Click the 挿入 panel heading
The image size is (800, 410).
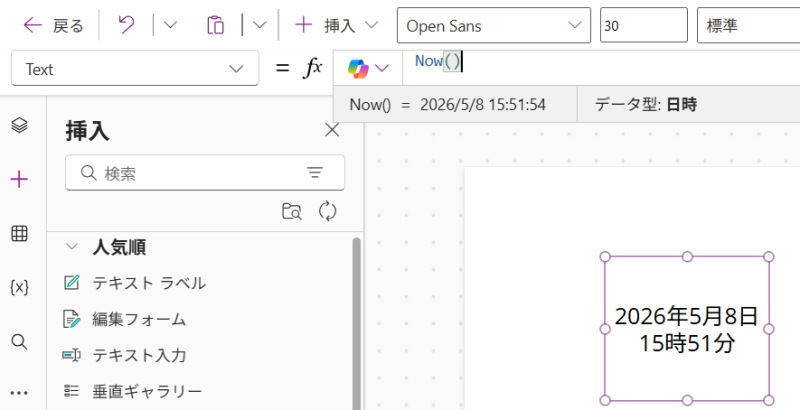click(87, 131)
